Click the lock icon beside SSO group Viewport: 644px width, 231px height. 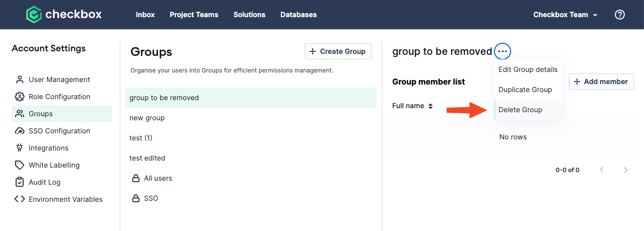coord(135,198)
